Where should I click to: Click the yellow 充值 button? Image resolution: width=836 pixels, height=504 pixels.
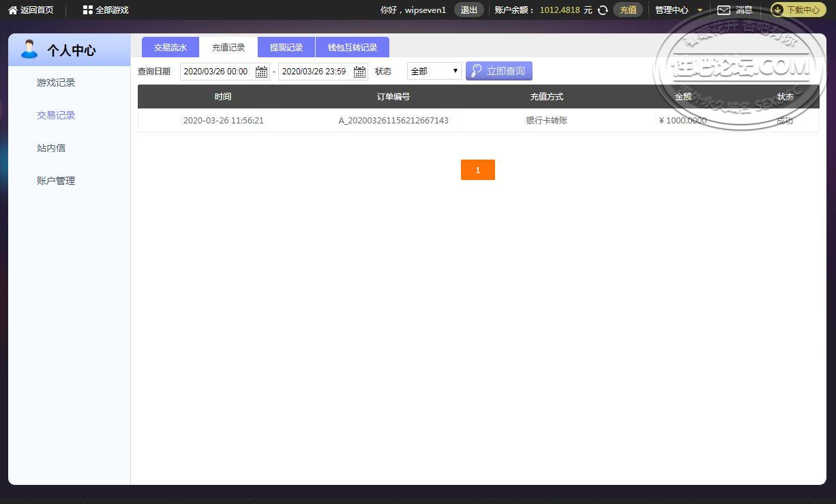coord(628,10)
